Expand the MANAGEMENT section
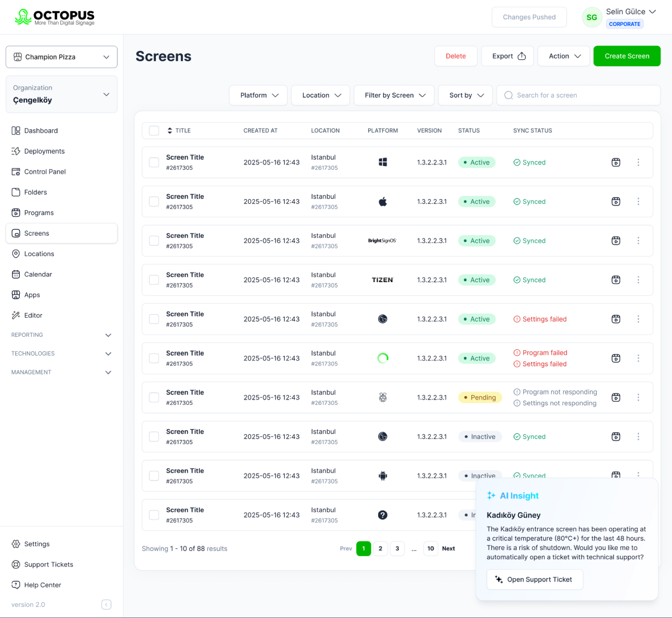The height and width of the screenshot is (618, 672). (x=61, y=372)
